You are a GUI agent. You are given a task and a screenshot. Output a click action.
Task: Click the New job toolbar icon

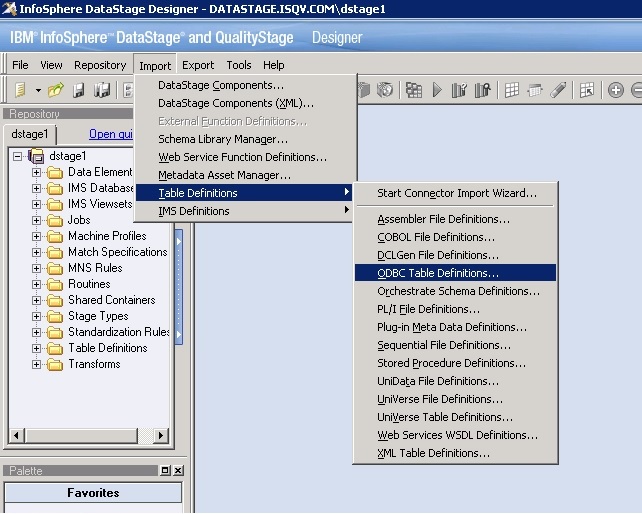(x=20, y=90)
